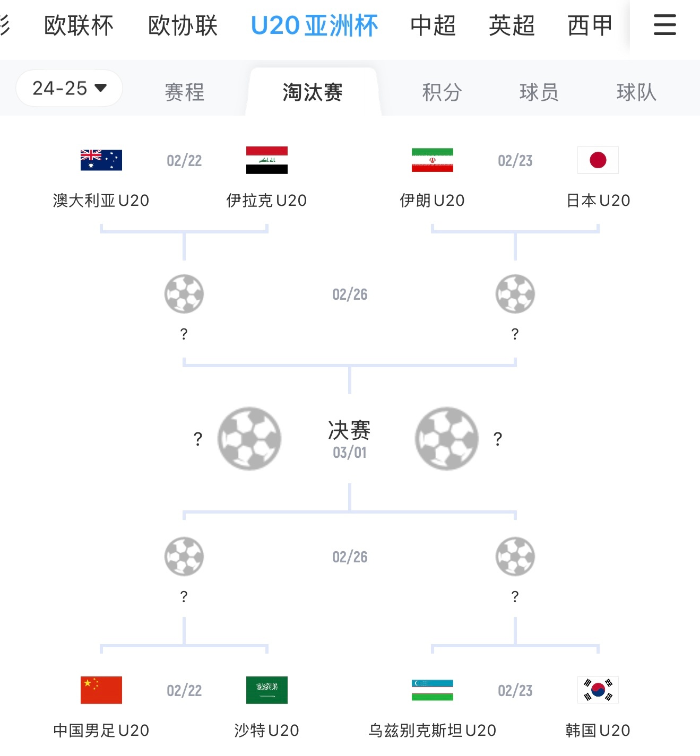
Task: Select the 中超 league in top navigation
Action: (x=434, y=24)
